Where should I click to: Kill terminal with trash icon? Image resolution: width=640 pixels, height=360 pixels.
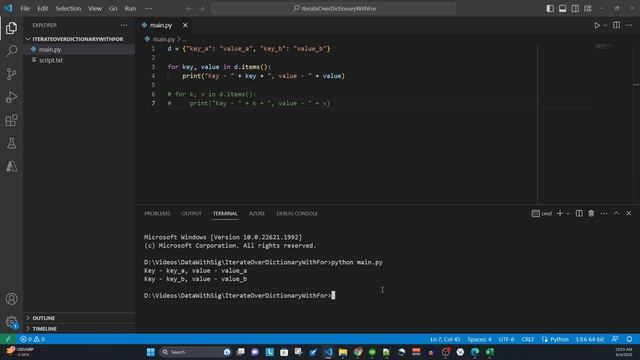[x=591, y=213]
